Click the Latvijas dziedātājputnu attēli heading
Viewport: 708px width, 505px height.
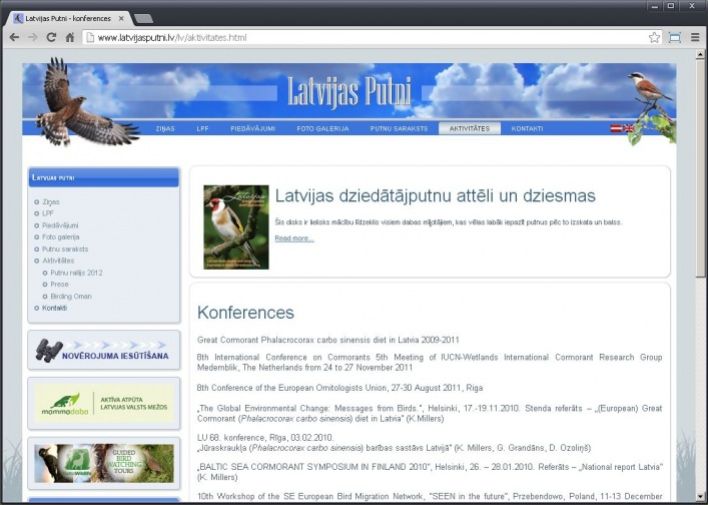coord(435,196)
